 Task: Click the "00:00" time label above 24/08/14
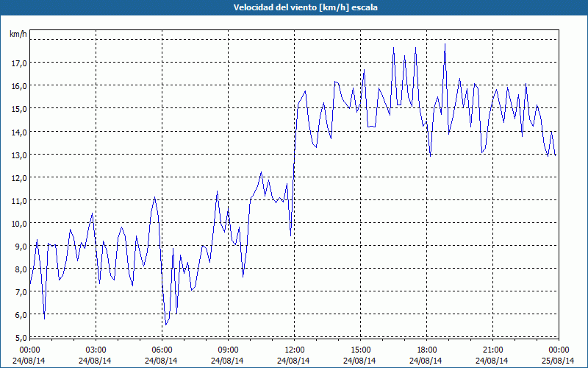click(29, 350)
